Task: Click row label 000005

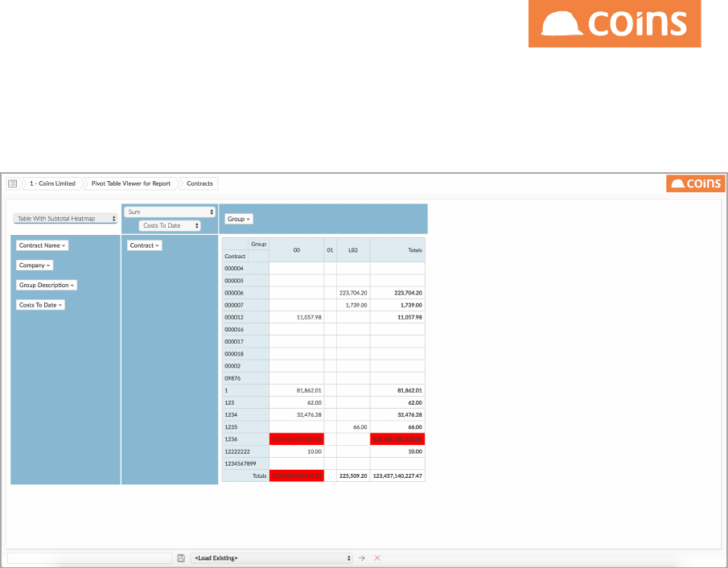Action: pyautogui.click(x=234, y=281)
